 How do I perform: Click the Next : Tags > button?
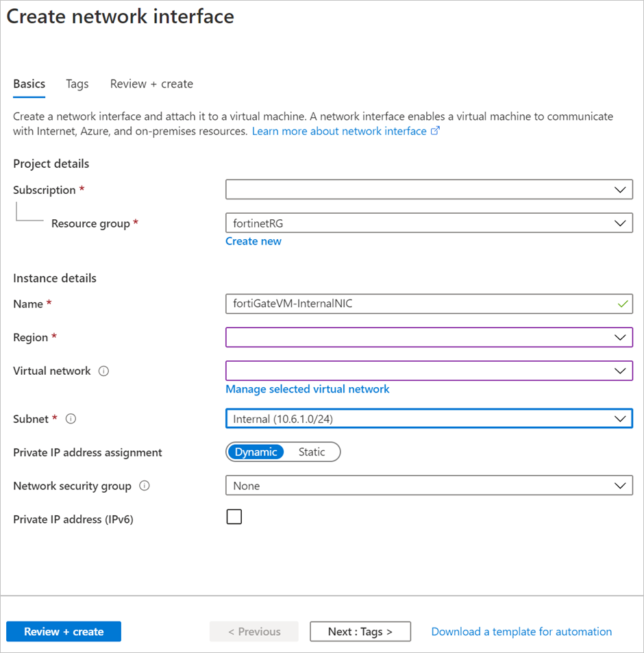(360, 632)
